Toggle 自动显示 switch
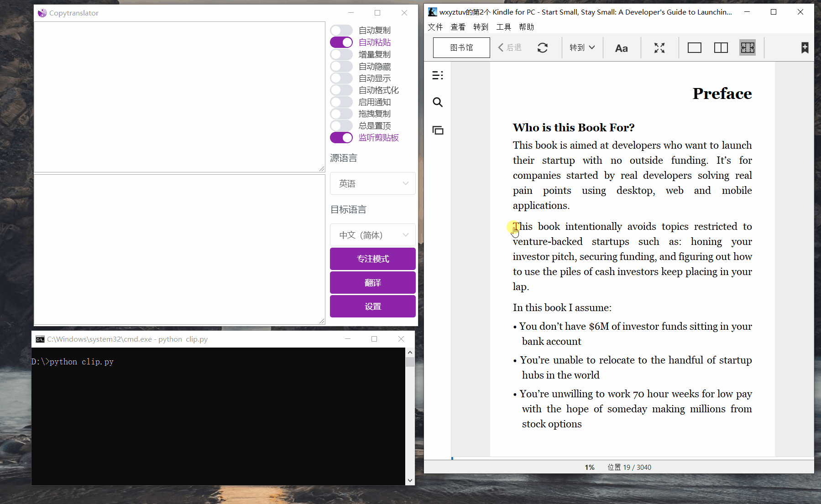This screenshot has height=504, width=821. pyautogui.click(x=341, y=78)
